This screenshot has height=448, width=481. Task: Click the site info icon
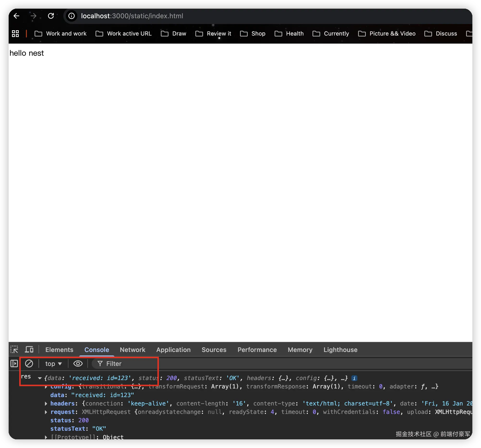[71, 16]
